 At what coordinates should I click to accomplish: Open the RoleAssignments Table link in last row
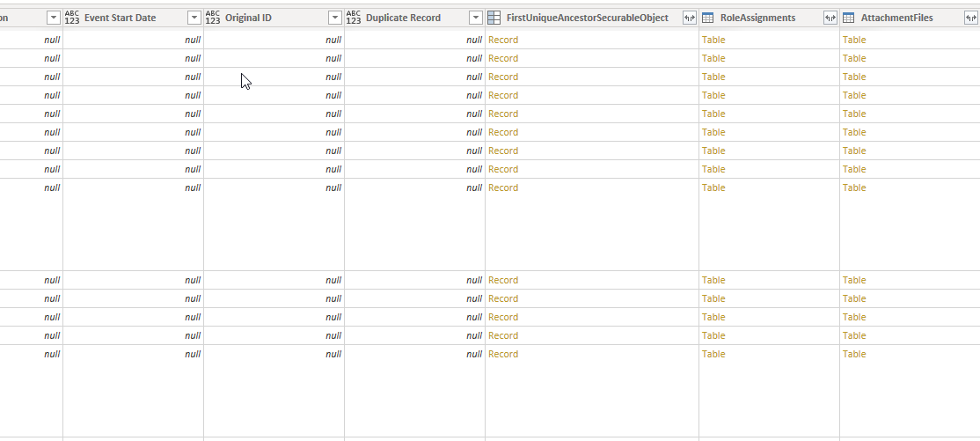point(713,354)
